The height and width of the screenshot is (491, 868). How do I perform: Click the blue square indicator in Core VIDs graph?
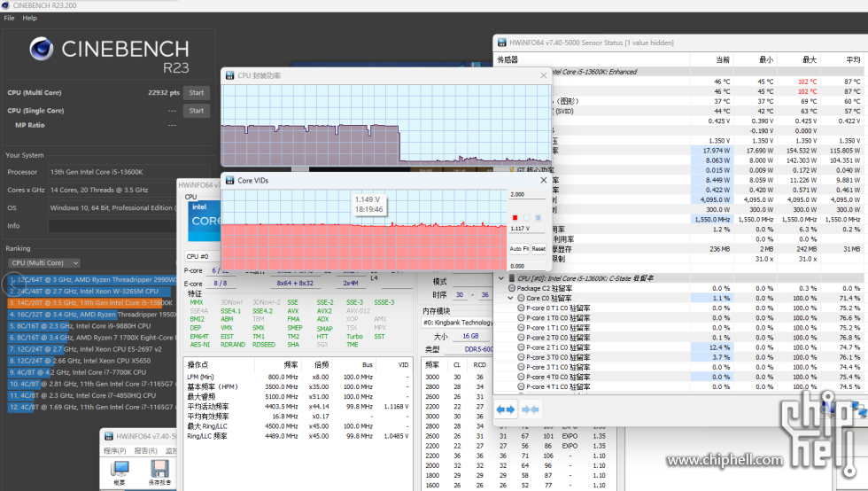[x=539, y=218]
